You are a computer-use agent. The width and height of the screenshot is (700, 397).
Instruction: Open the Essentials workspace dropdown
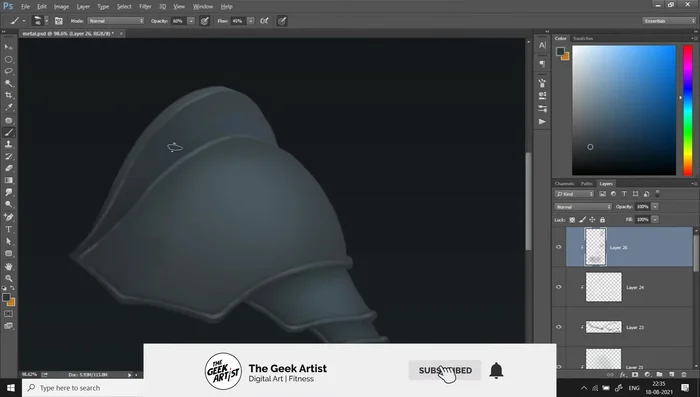point(669,21)
